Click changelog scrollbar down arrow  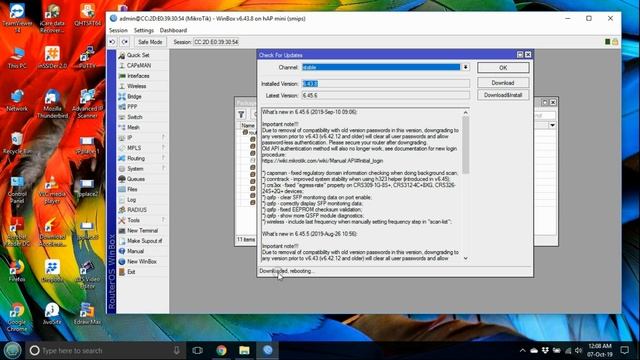466,258
